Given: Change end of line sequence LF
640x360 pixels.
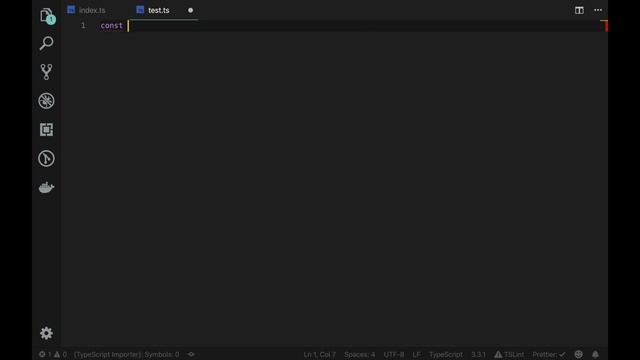Looking at the screenshot, I should click(416, 354).
